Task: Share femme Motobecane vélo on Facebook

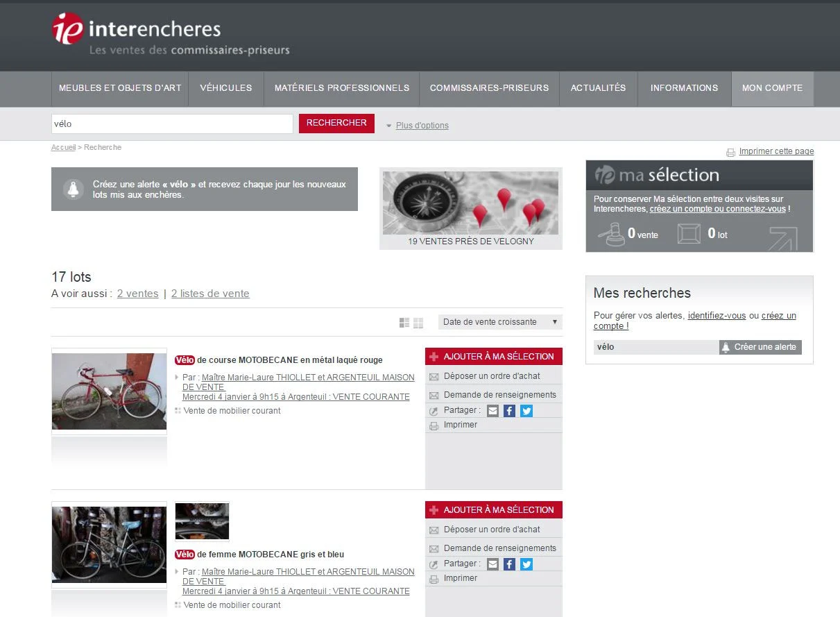Action: click(x=509, y=564)
